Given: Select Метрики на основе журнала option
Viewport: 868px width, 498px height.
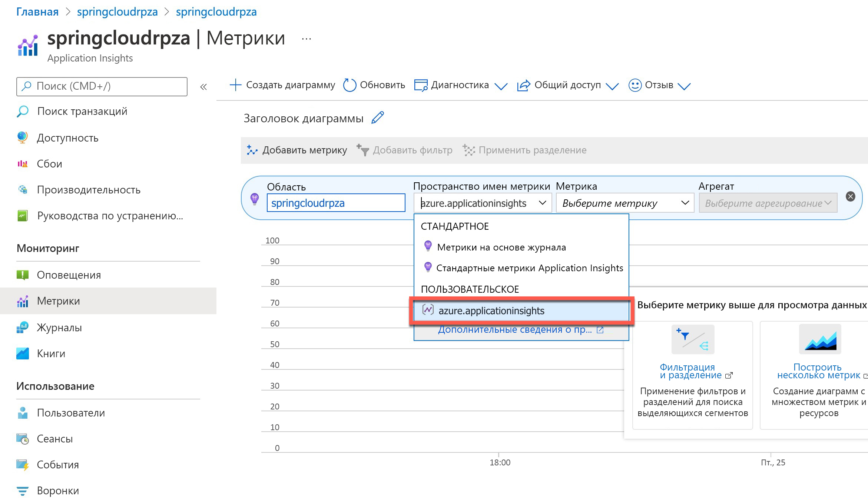Looking at the screenshot, I should tap(521, 247).
